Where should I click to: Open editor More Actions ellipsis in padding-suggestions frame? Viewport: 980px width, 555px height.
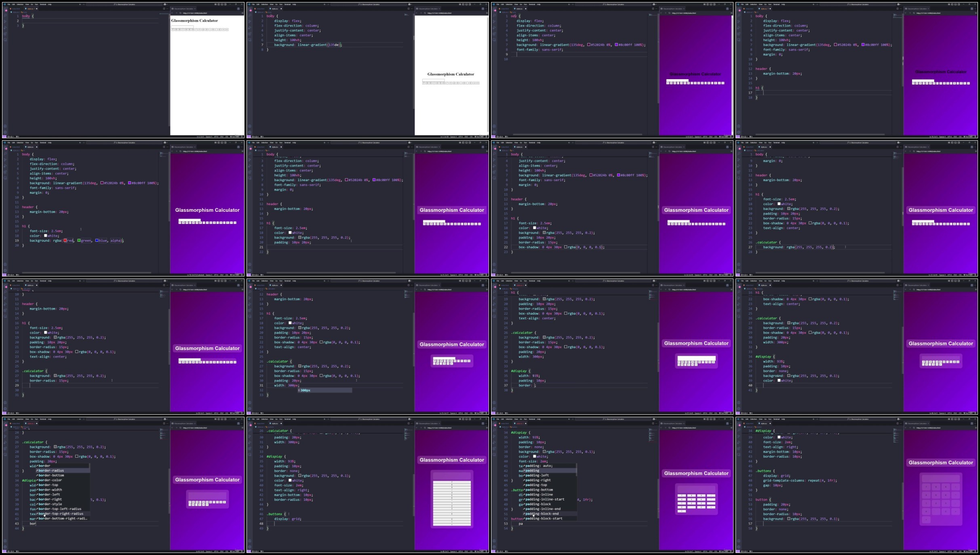(x=656, y=423)
